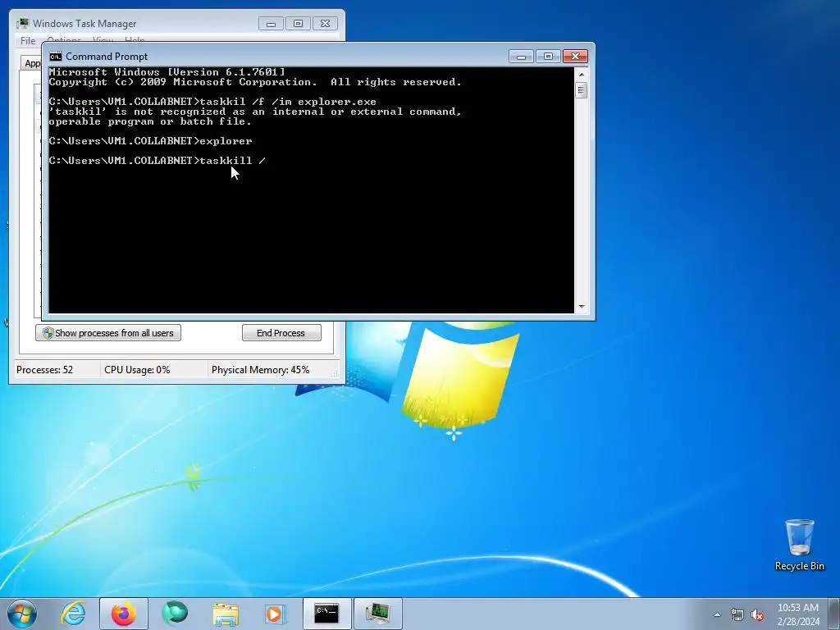Screen dimensions: 840x630
Task: Minimize the Windows Task Manager window
Action: pos(271,24)
